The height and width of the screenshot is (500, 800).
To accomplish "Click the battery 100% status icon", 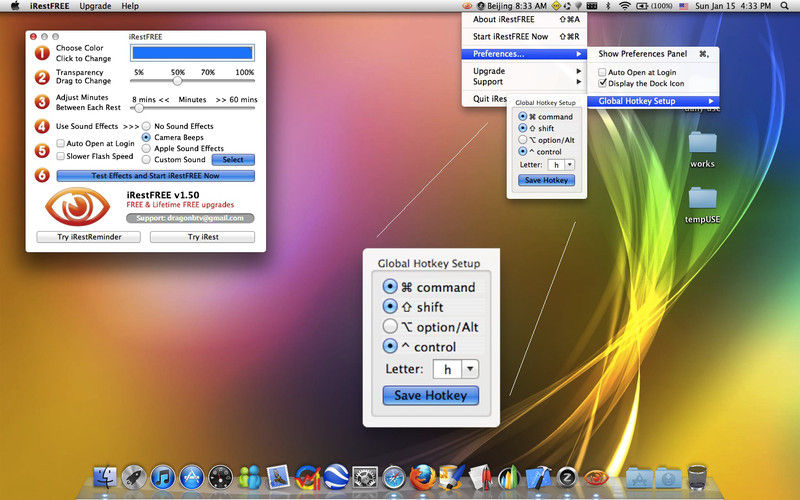I will click(x=654, y=6).
